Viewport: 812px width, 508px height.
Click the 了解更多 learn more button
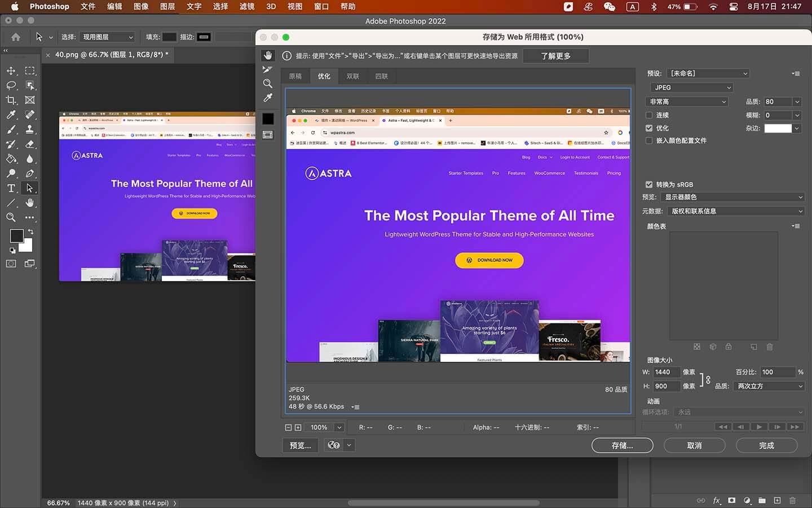pos(555,56)
